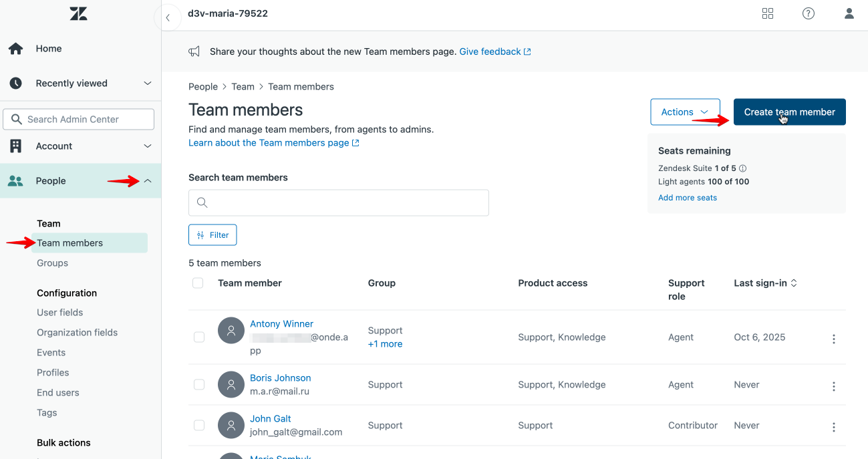Check the box next to Boris Johnson
This screenshot has width=868, height=459.
click(199, 385)
